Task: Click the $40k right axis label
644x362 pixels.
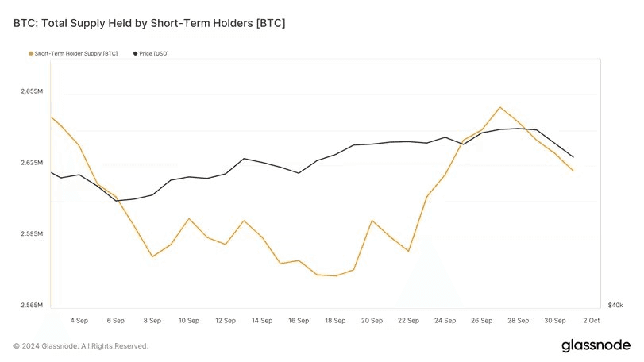Action: tap(615, 305)
